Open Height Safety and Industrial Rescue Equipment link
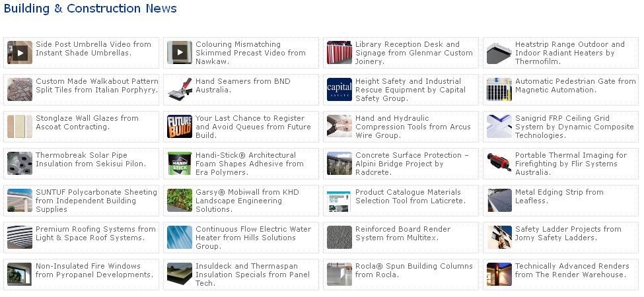 coord(410,89)
